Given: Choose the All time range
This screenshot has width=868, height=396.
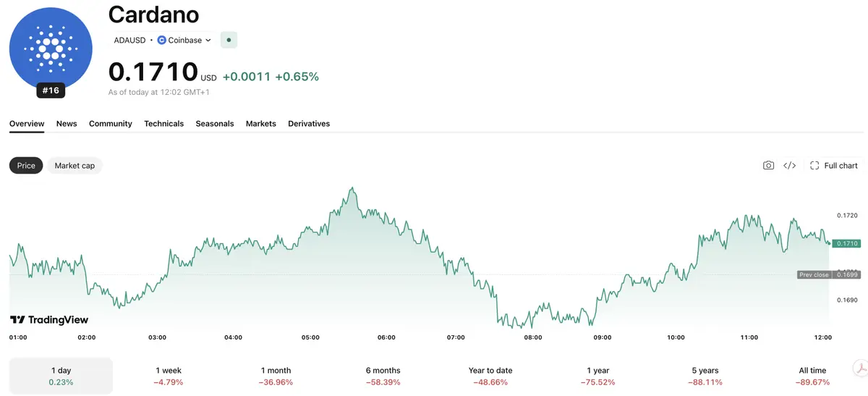Looking at the screenshot, I should click(812, 376).
